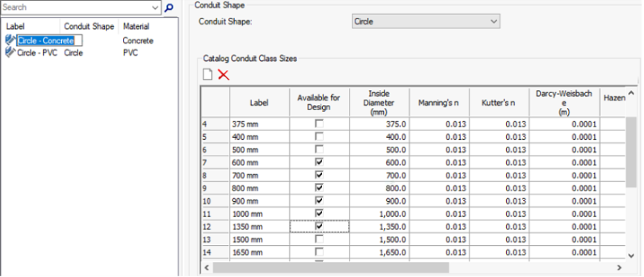Image resolution: width=644 pixels, height=277 pixels.
Task: Click the 1500 mm label cell
Action: coord(259,240)
